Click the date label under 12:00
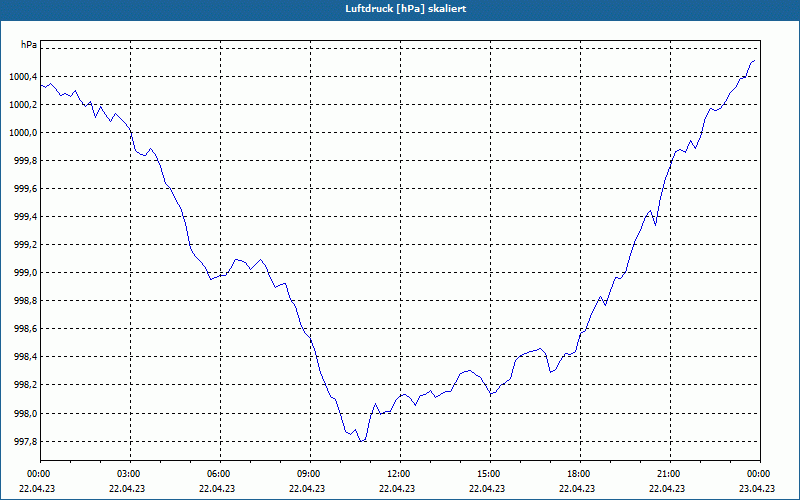The image size is (800, 500). pos(397,488)
